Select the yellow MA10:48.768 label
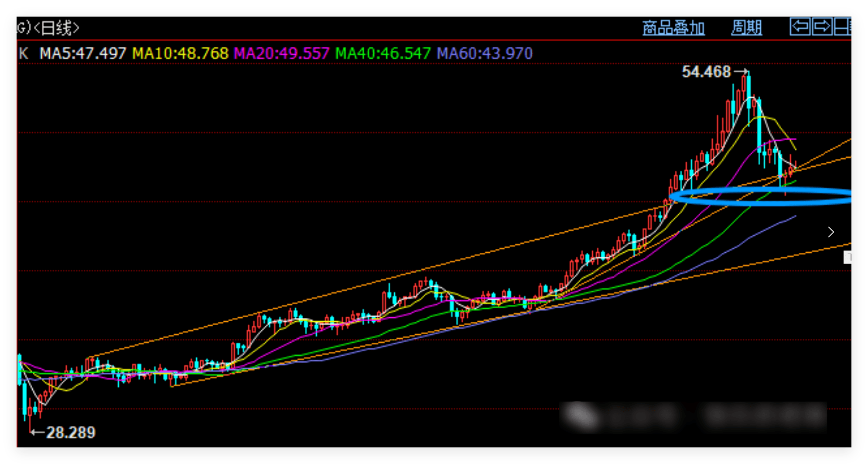Viewport: 868px width, 464px height. (180, 54)
